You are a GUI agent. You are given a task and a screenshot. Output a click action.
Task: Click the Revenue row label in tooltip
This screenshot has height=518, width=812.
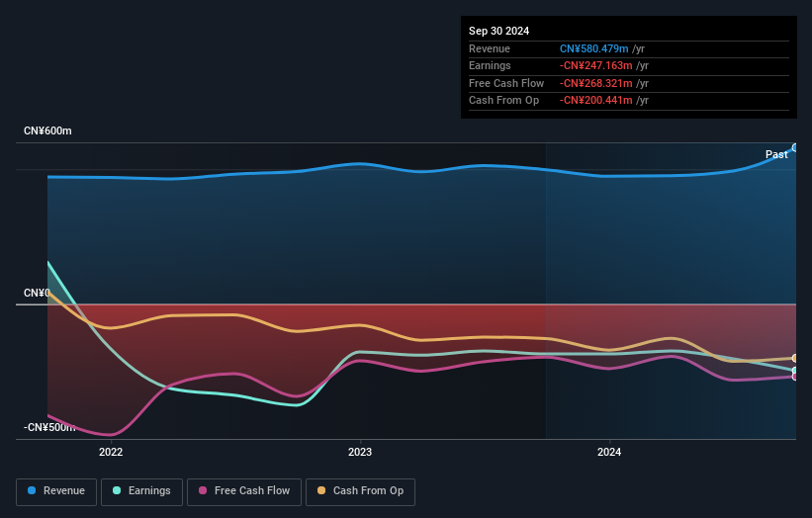coord(490,48)
